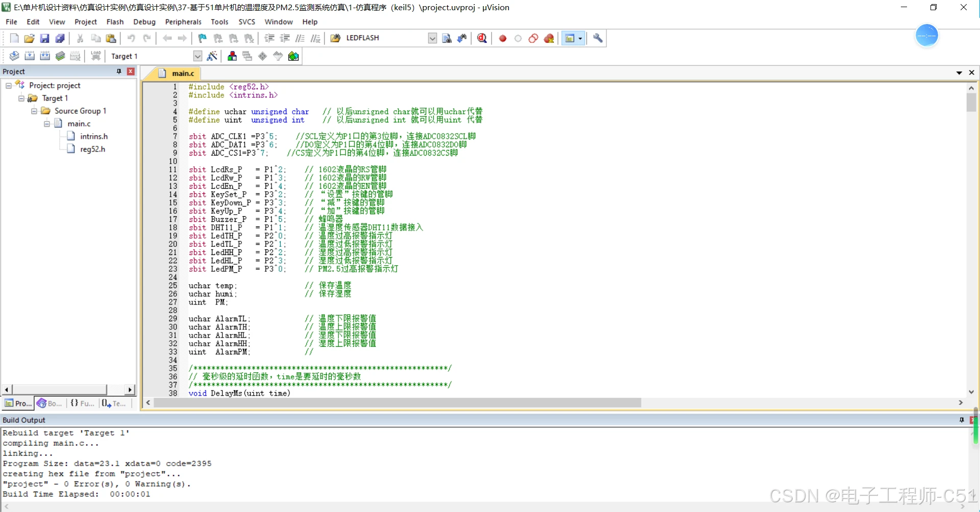Navigate forwards with right arrow icon
Screen dimensions: 980x512
tap(182, 38)
